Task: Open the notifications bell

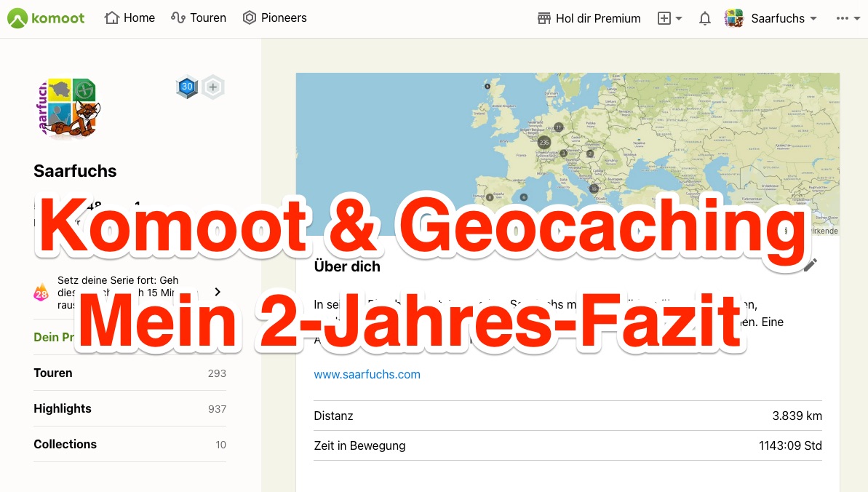Action: (704, 19)
